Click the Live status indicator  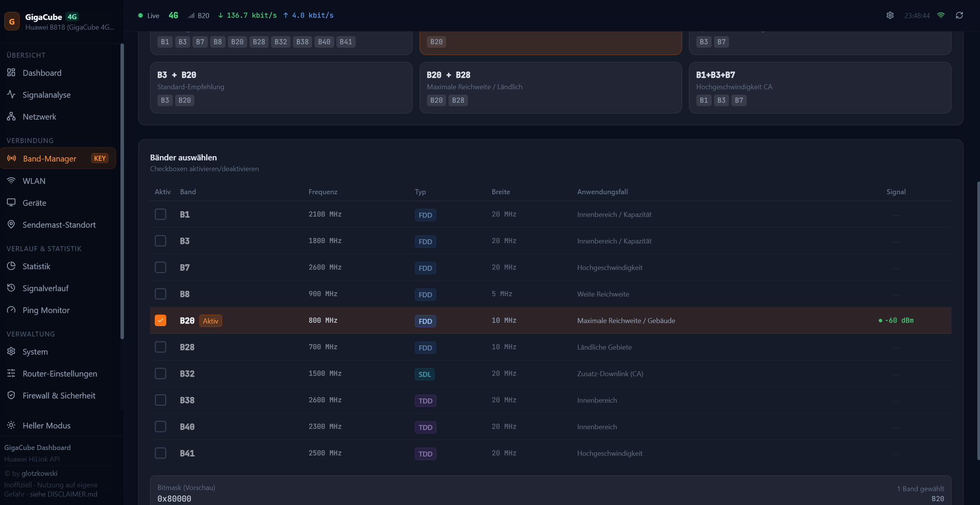tap(149, 15)
